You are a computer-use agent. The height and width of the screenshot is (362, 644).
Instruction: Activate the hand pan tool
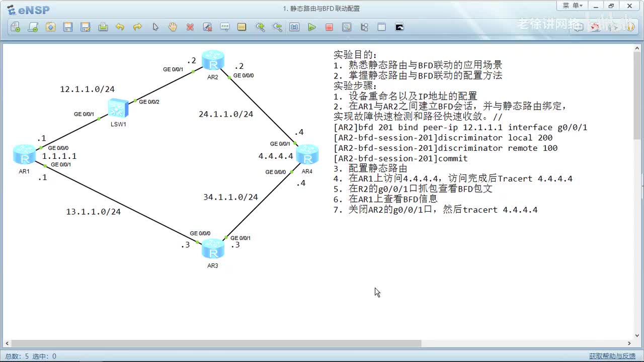point(173,27)
